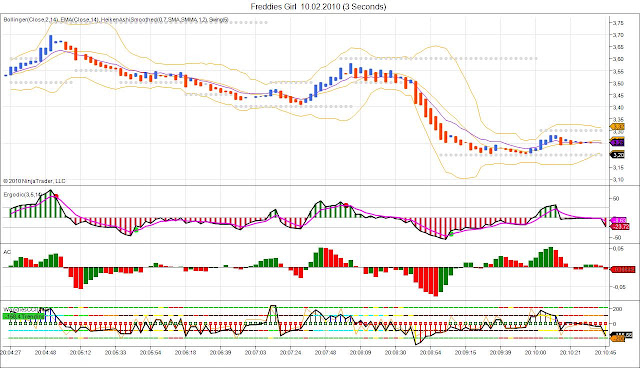Image resolution: width=640 pixels, height=368 pixels.
Task: Click the 3,75 price axis value
Action: point(618,23)
